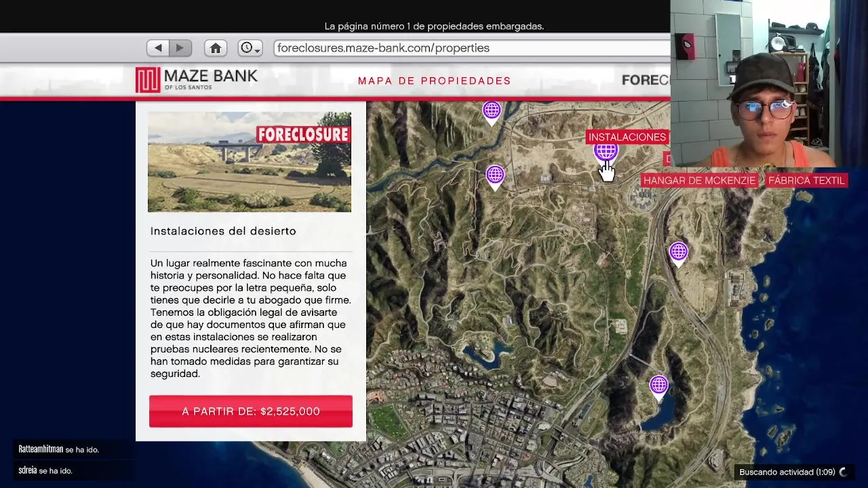
Task: Open the Mapa de Propiedades tab
Action: pos(435,81)
